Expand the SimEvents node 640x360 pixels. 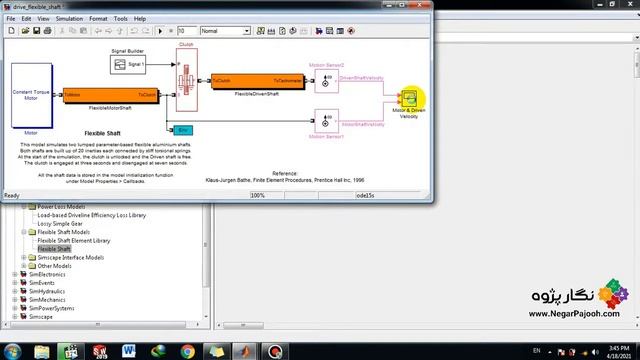[15, 283]
